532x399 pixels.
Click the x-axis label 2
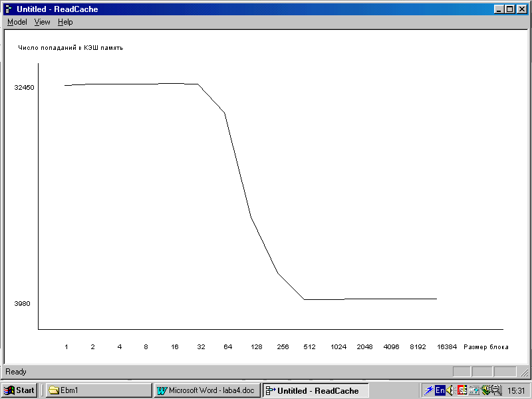point(92,346)
